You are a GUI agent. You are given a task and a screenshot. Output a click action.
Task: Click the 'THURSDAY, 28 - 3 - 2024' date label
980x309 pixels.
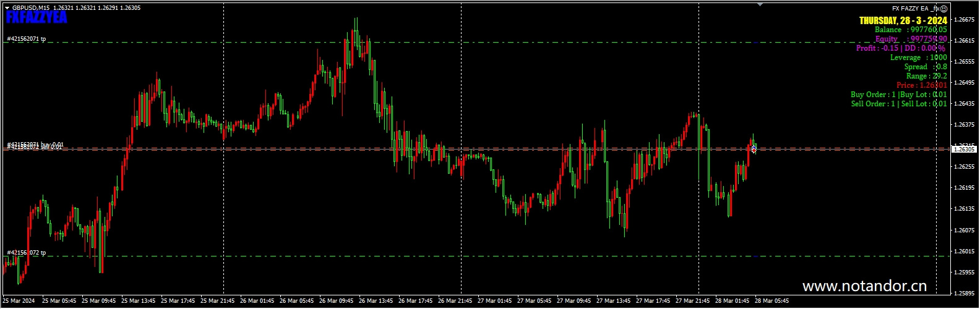[x=903, y=20]
